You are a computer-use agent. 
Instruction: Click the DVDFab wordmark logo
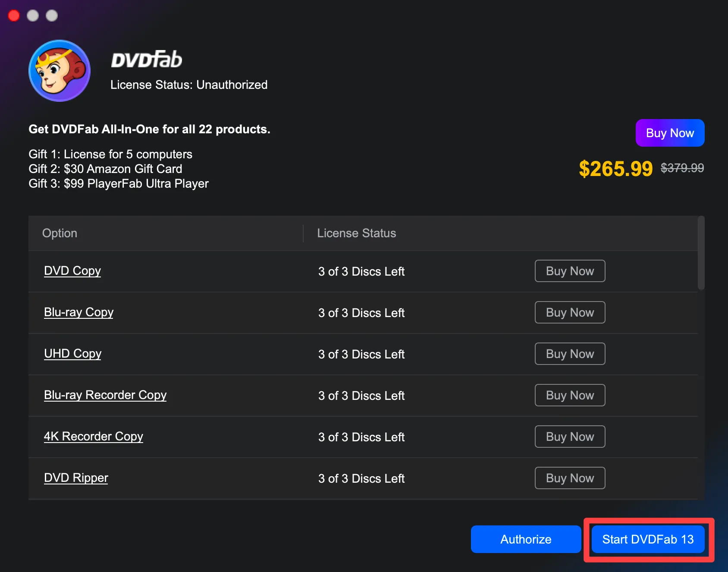click(147, 60)
